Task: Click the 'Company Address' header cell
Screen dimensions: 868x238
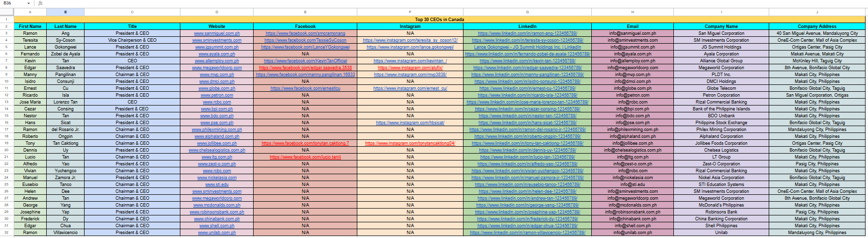Action: (817, 26)
